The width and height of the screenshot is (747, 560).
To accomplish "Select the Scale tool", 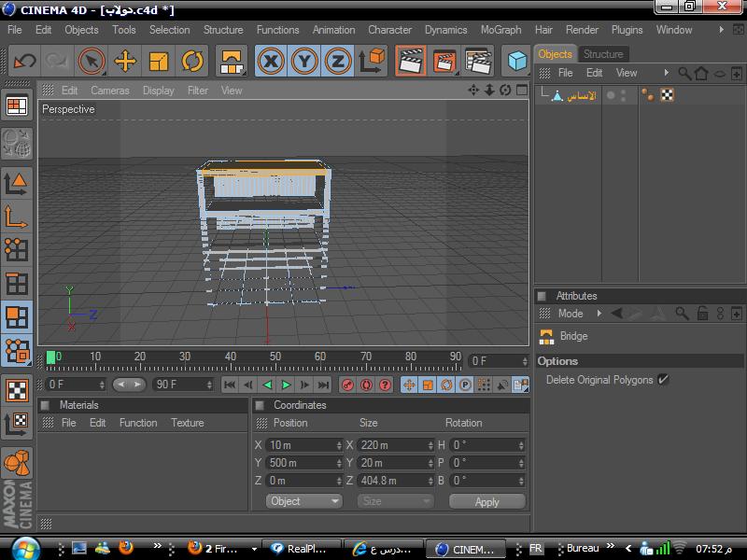I will [159, 62].
